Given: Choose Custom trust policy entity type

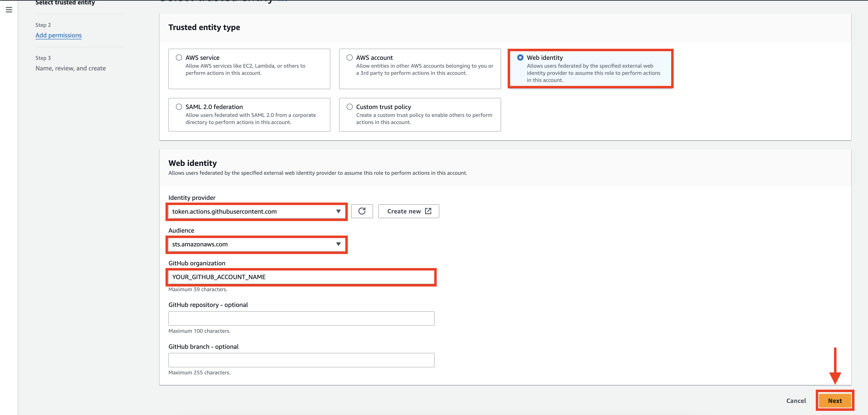Looking at the screenshot, I should tap(350, 107).
